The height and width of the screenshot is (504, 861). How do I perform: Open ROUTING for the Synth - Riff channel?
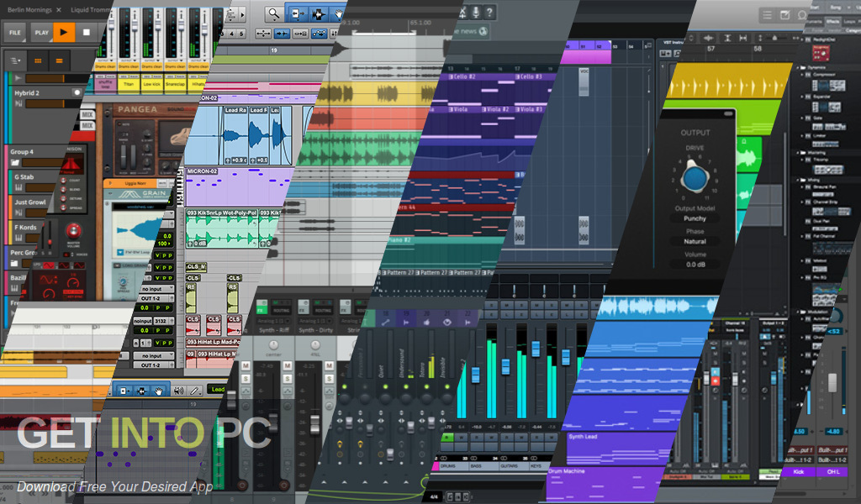pyautogui.click(x=281, y=311)
